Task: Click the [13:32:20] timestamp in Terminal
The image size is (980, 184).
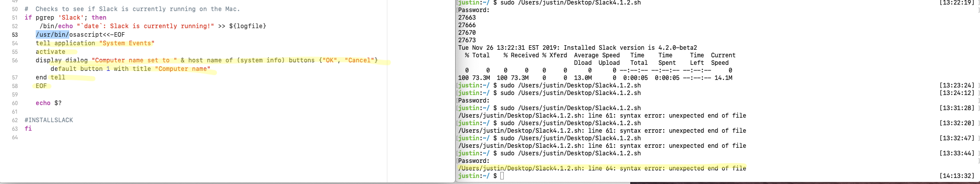Action: pos(956,123)
